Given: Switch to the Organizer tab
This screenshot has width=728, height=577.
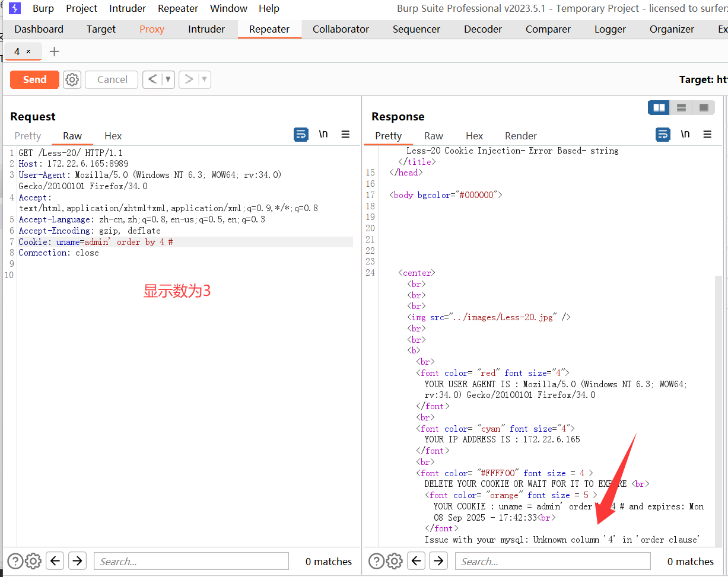Looking at the screenshot, I should click(672, 29).
